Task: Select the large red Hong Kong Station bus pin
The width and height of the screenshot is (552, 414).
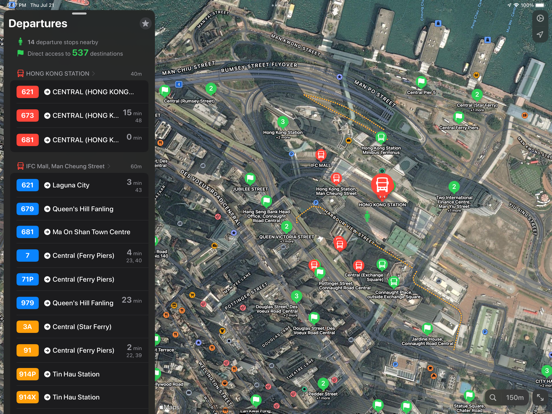Action: click(382, 186)
